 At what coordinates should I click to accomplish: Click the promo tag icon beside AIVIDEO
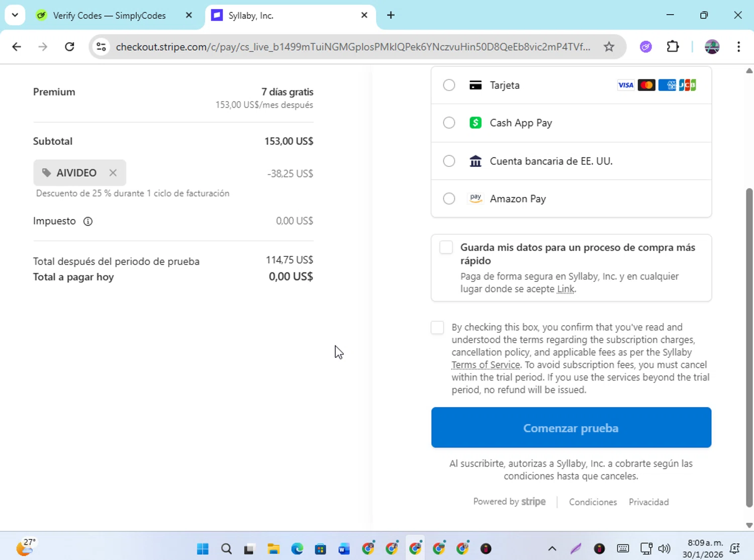46,173
